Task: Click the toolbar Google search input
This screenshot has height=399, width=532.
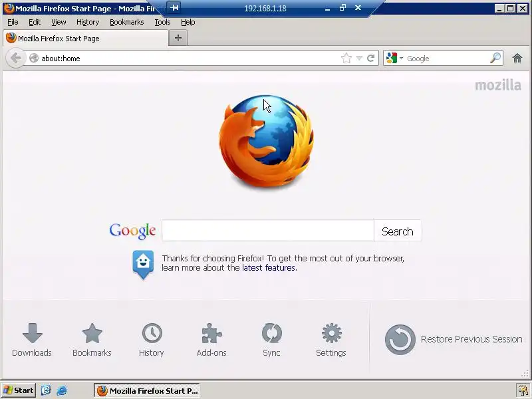Action: pos(446,59)
